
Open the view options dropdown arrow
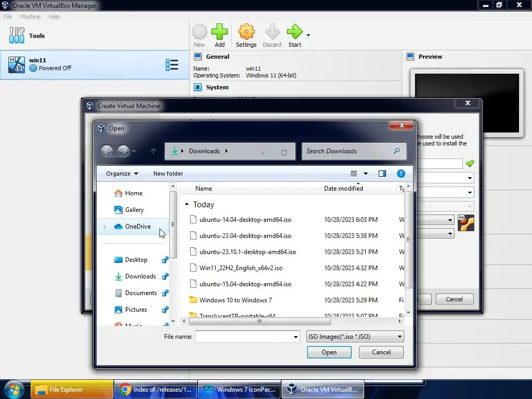(x=366, y=174)
